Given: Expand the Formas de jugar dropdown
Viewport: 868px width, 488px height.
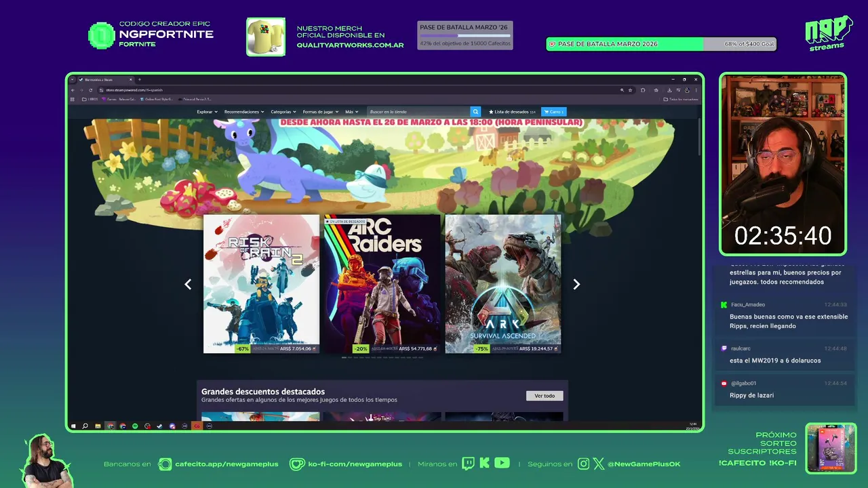Looking at the screenshot, I should coord(321,112).
